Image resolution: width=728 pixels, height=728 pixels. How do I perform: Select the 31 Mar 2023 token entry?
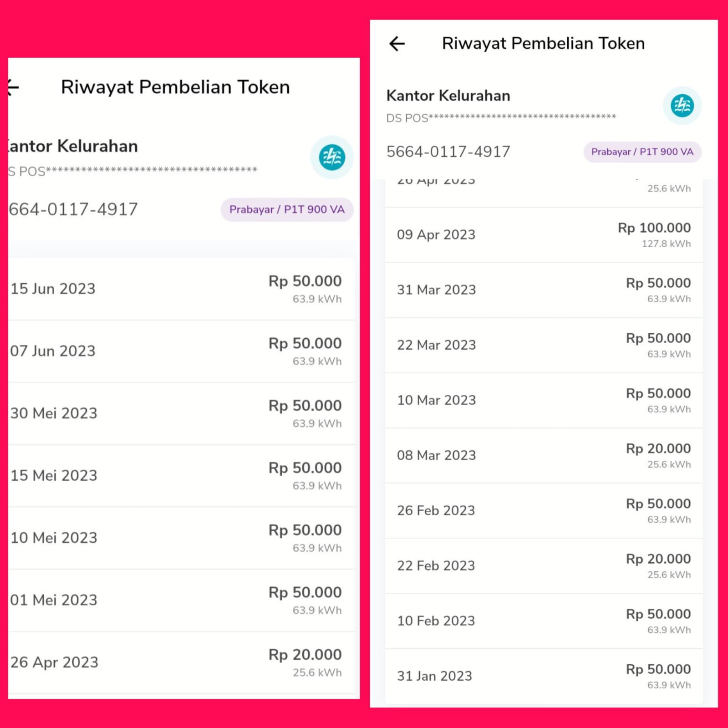click(544, 290)
